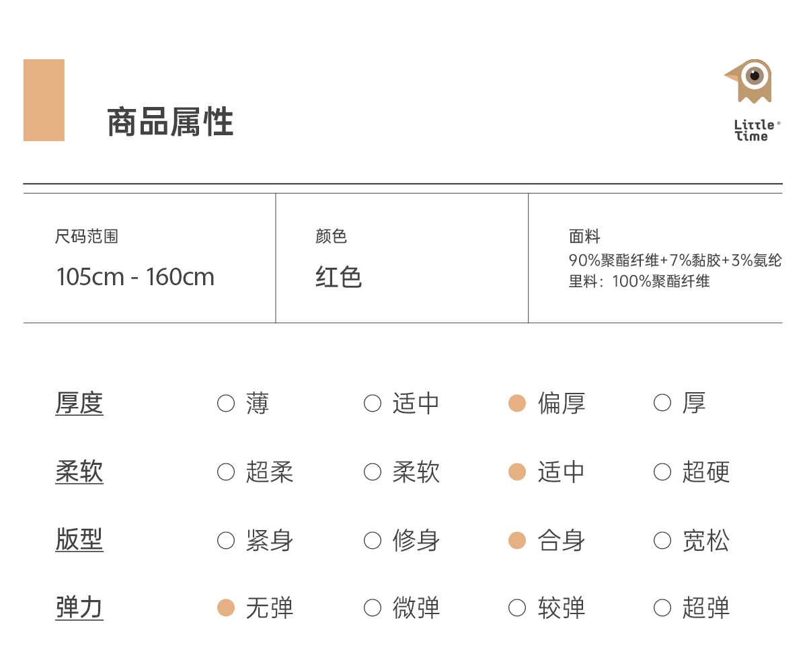Viewport: 807px width, 672px height.
Task: Click the selected 合身 fit radio button
Action: (517, 541)
